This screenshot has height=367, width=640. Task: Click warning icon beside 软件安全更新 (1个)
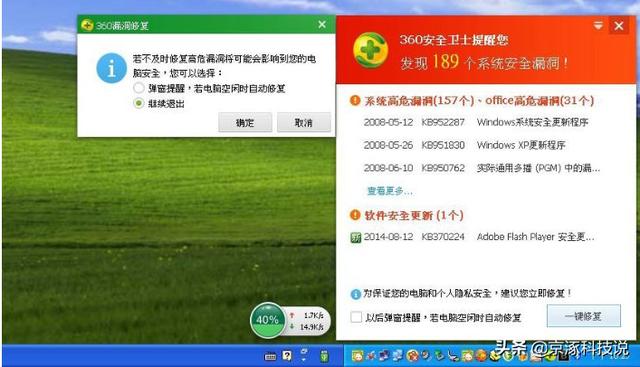tap(355, 215)
